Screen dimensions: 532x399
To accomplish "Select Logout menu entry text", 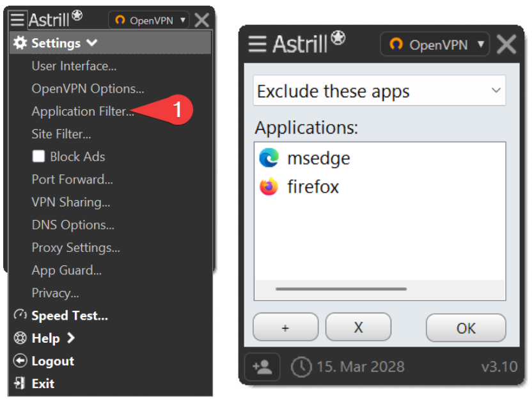I will click(x=52, y=361).
